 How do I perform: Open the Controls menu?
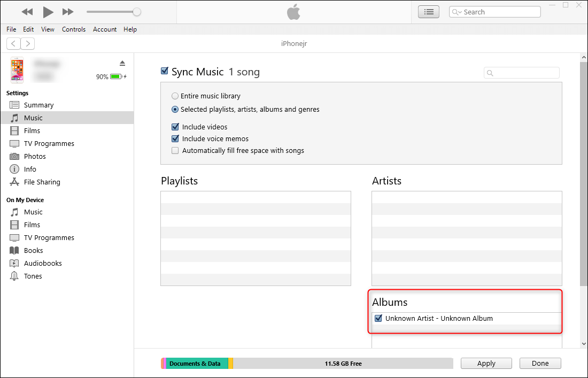[x=74, y=29]
